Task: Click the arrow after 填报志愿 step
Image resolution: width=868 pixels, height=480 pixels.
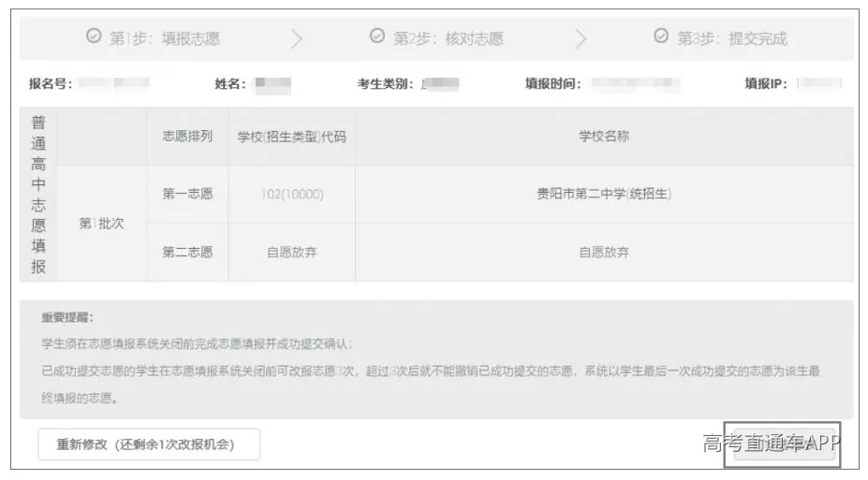Action: coord(297,38)
